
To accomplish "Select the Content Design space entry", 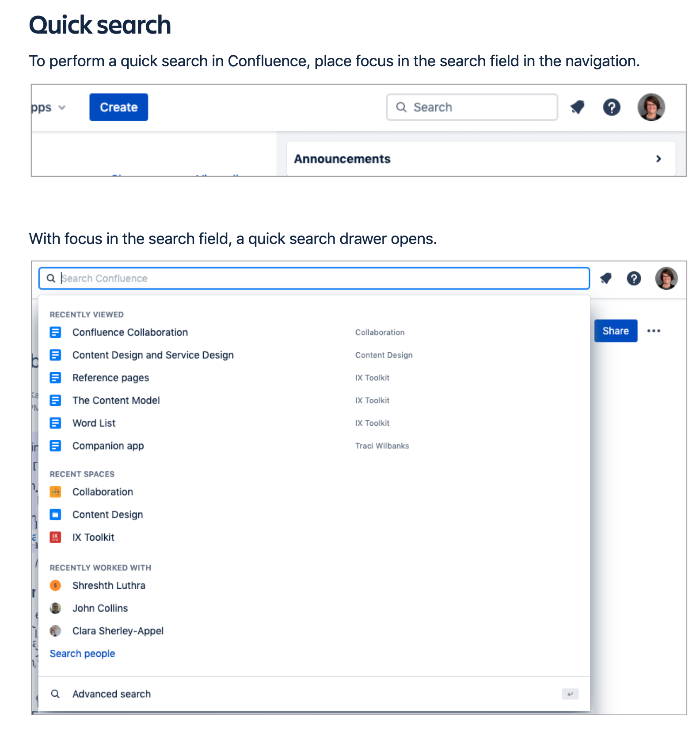I will tap(107, 514).
